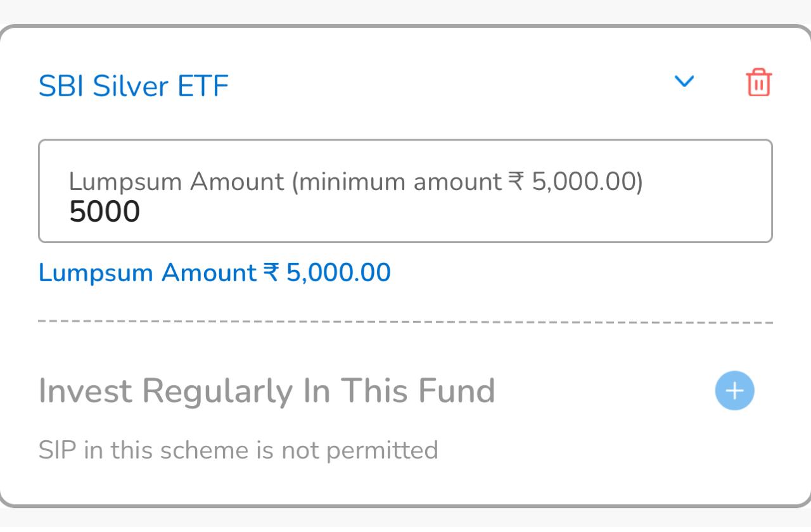Remove this fund using the delete icon
Image resolution: width=811 pixels, height=532 pixels.
point(758,82)
